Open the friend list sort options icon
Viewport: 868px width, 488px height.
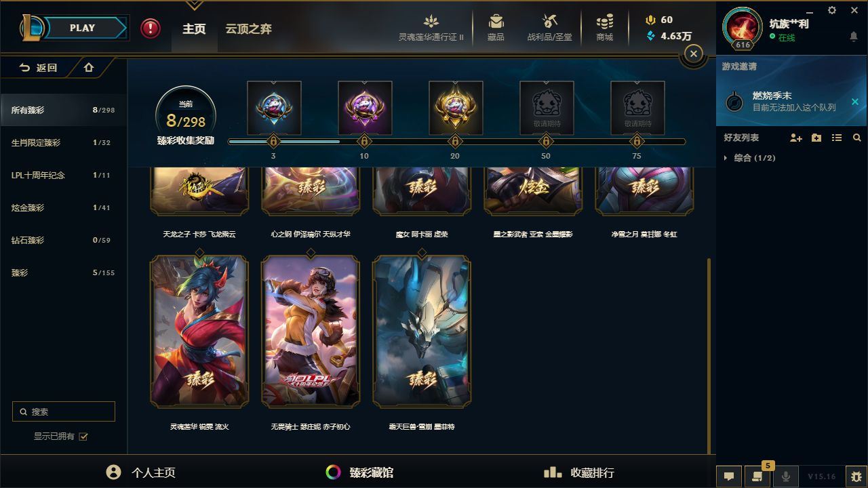point(837,138)
